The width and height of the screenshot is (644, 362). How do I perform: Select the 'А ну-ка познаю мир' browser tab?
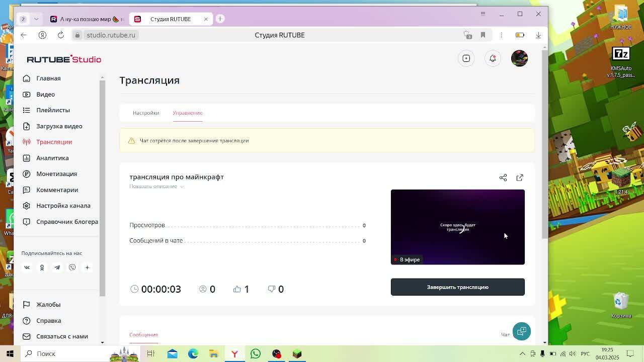click(86, 19)
